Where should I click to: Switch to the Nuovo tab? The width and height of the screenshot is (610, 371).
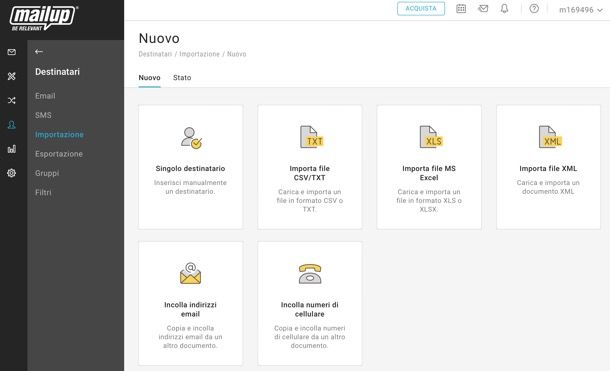click(149, 78)
